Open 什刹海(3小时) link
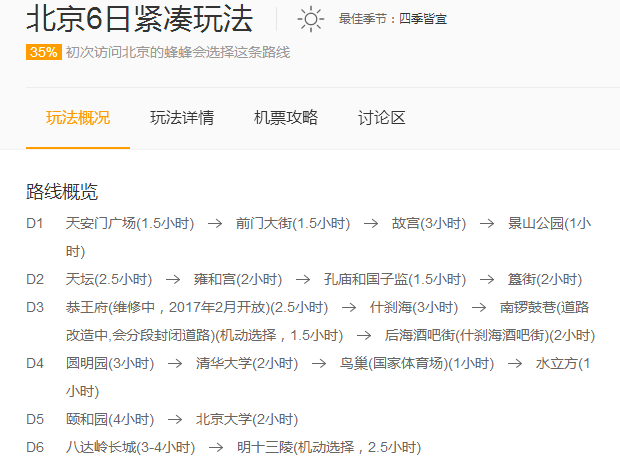Screen dimensions: 620x462 pyautogui.click(x=414, y=307)
